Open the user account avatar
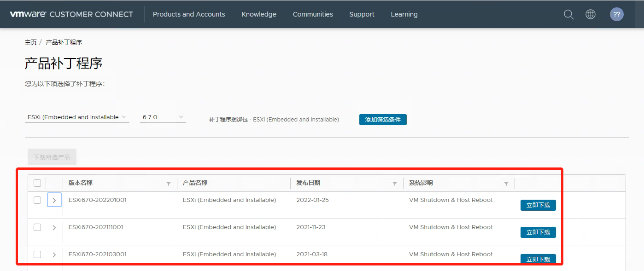This screenshot has height=271, width=644. 617,14
